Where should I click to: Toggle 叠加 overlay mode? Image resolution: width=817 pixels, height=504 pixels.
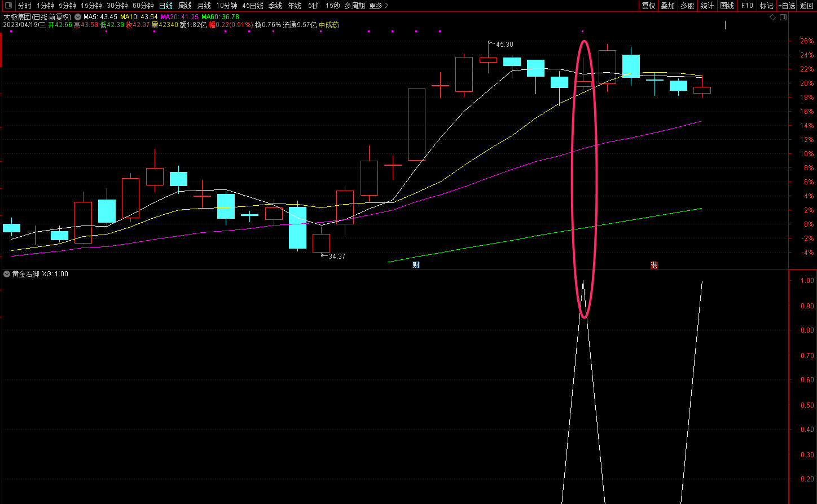coord(667,6)
